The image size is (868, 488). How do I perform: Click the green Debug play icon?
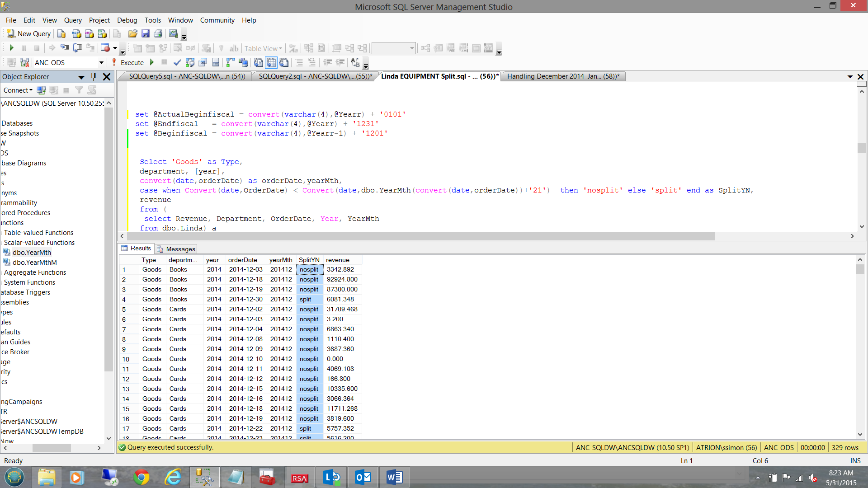[152, 62]
